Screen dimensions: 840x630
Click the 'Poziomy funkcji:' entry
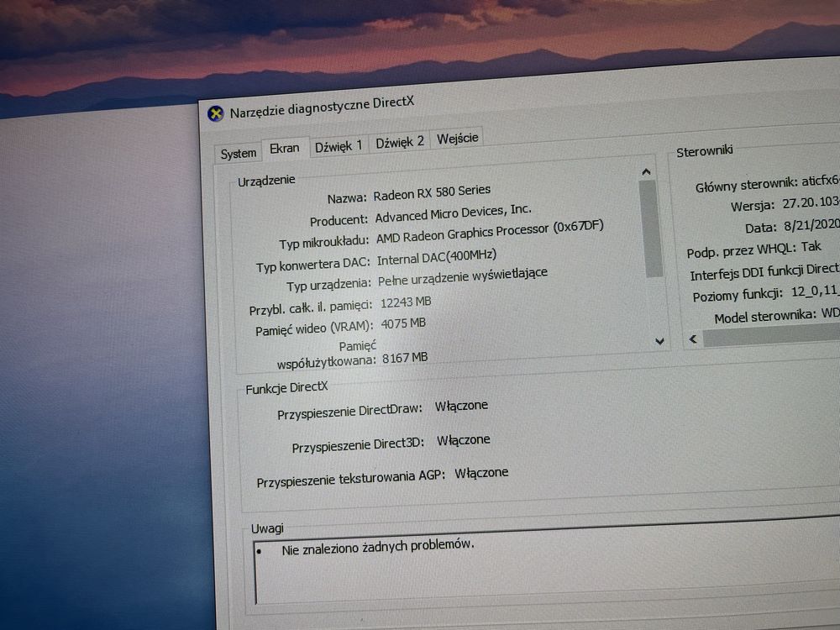pyautogui.click(x=766, y=293)
